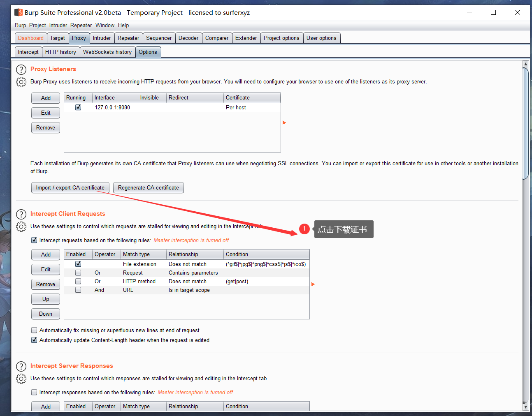The height and width of the screenshot is (416, 532).
Task: Select the Per-host certificate cell
Action: pos(252,107)
